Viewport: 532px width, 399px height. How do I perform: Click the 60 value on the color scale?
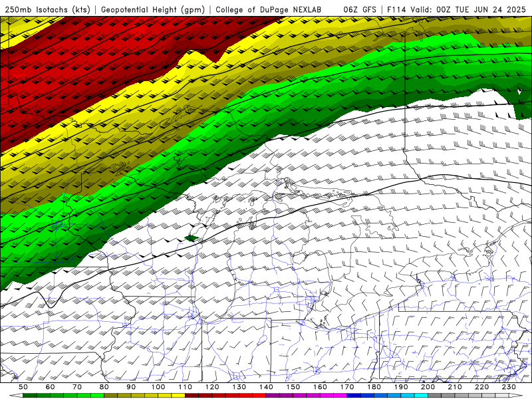pos(50,387)
